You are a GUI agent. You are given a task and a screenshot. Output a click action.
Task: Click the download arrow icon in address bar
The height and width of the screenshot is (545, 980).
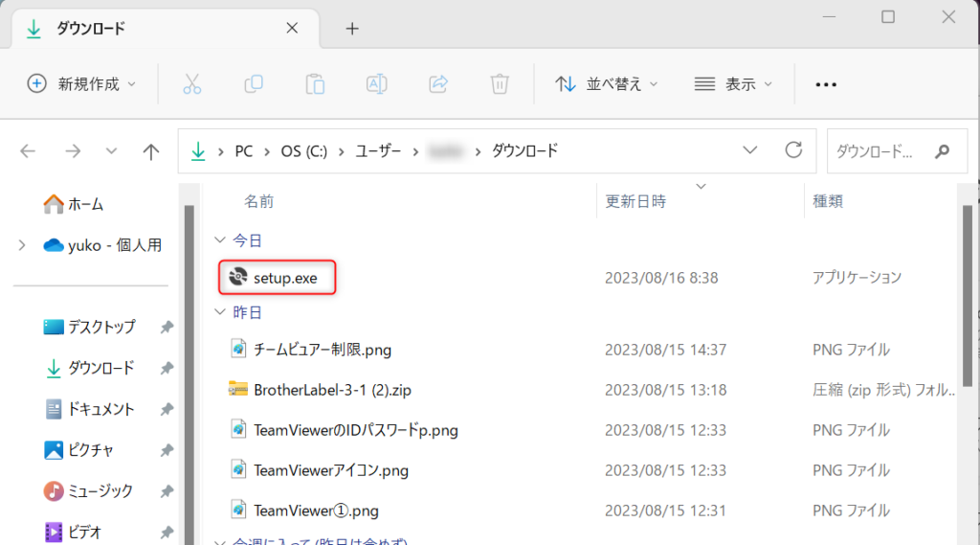(x=198, y=150)
